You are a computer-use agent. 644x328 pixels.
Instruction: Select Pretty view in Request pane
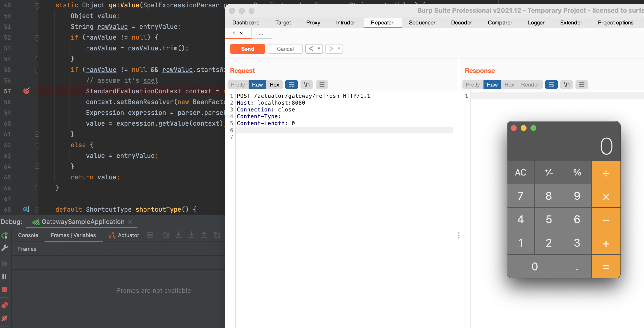238,84
